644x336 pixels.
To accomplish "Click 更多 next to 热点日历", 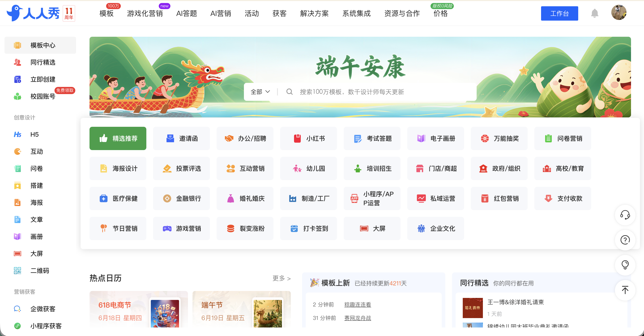I will click(281, 278).
